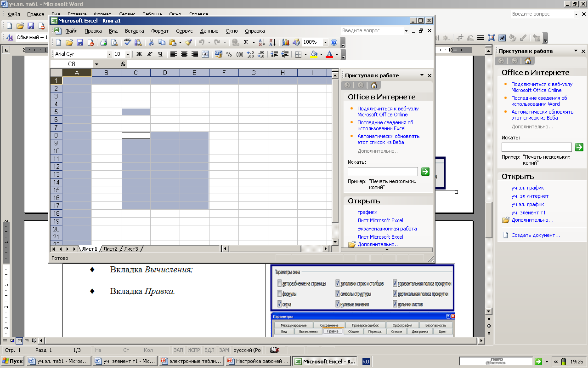Click Создать документ link in Word pane
Screen dimensions: 588x368
(536, 235)
